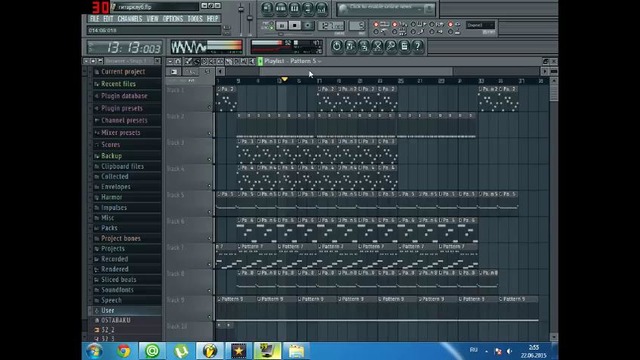This screenshot has height=360, width=640.
Task: Open uTorrent from the taskbar
Action: (x=182, y=351)
